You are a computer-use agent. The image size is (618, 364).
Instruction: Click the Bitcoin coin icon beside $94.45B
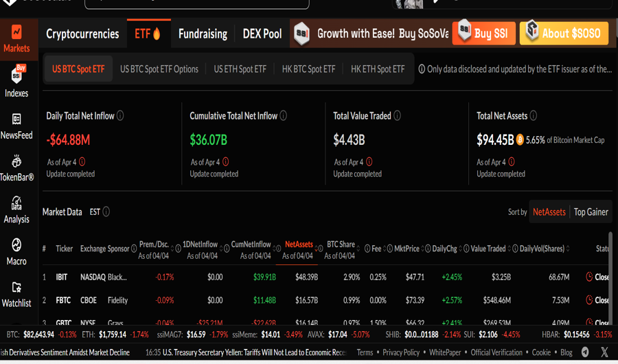(520, 139)
